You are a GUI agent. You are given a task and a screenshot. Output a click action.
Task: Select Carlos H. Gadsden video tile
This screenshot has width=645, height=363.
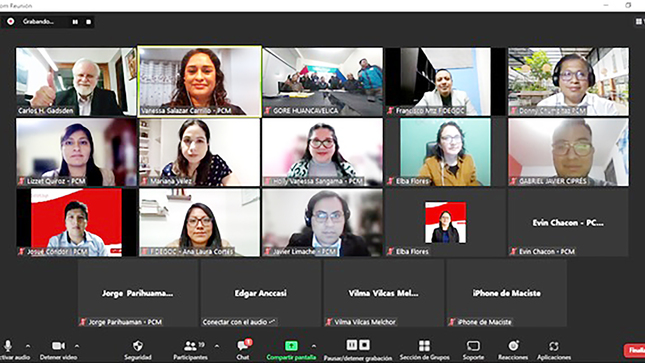pos(76,81)
